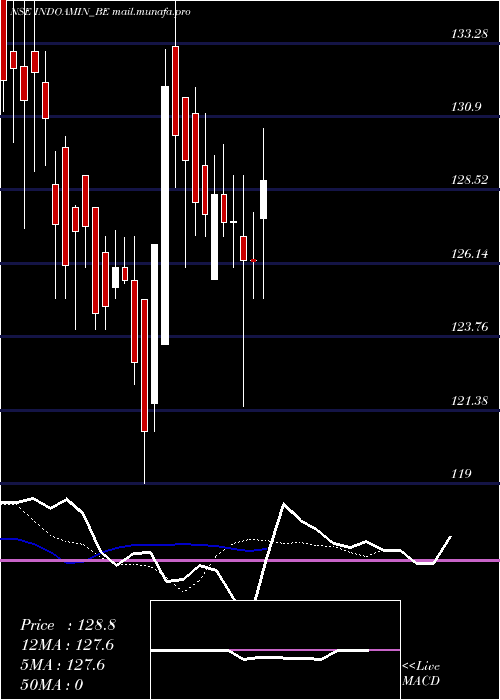Select the 123.76 price axis label
500x700 pixels.
click(x=470, y=327)
